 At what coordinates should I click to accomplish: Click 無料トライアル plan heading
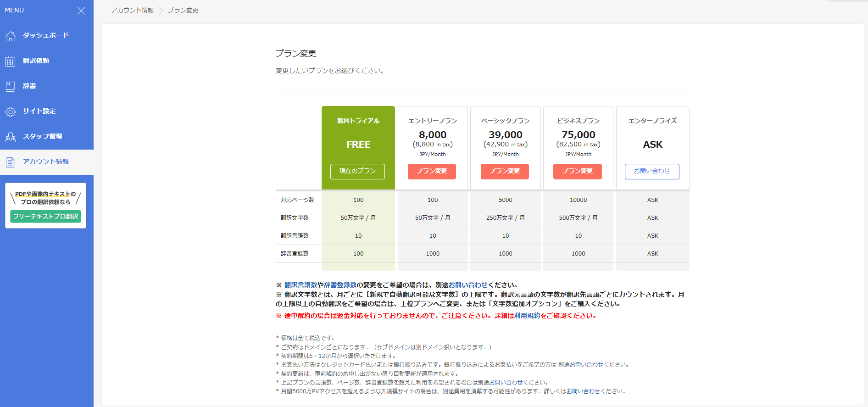(358, 121)
